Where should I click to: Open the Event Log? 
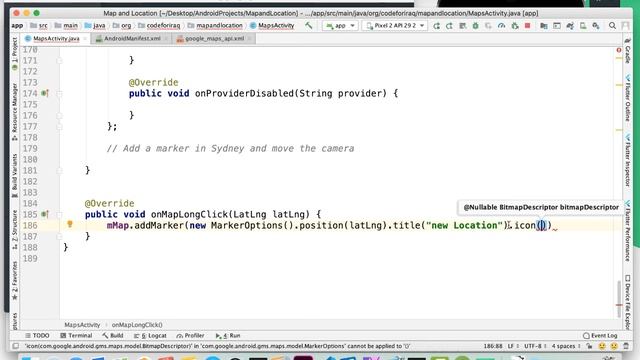pyautogui.click(x=600, y=336)
